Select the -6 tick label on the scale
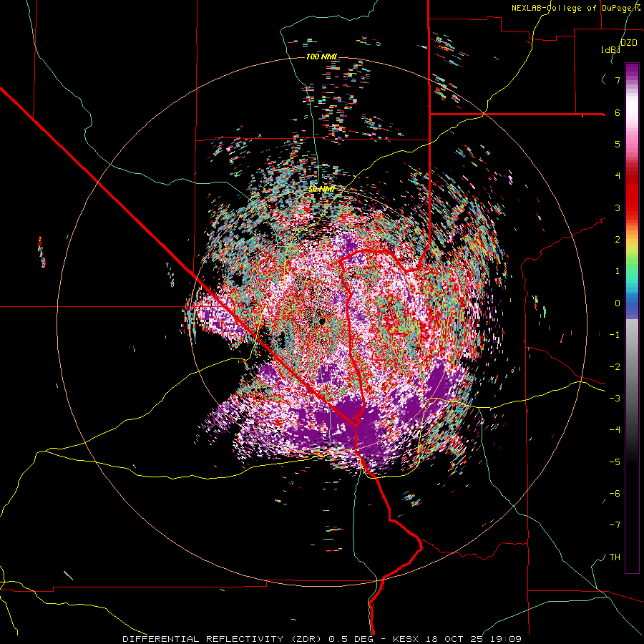The image size is (644, 644). pos(615,494)
